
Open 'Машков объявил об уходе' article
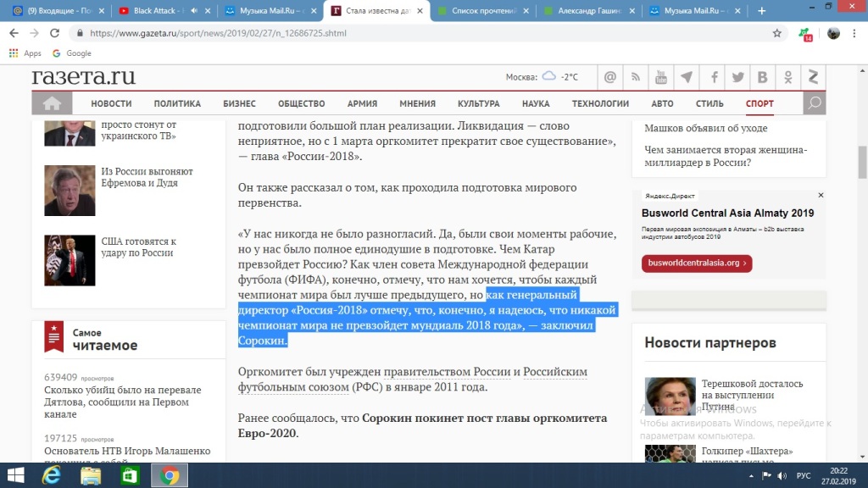706,128
